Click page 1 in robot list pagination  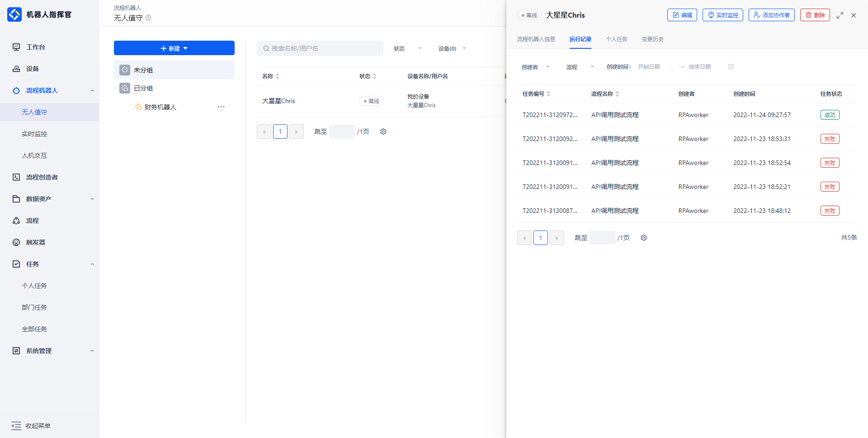[x=280, y=132]
